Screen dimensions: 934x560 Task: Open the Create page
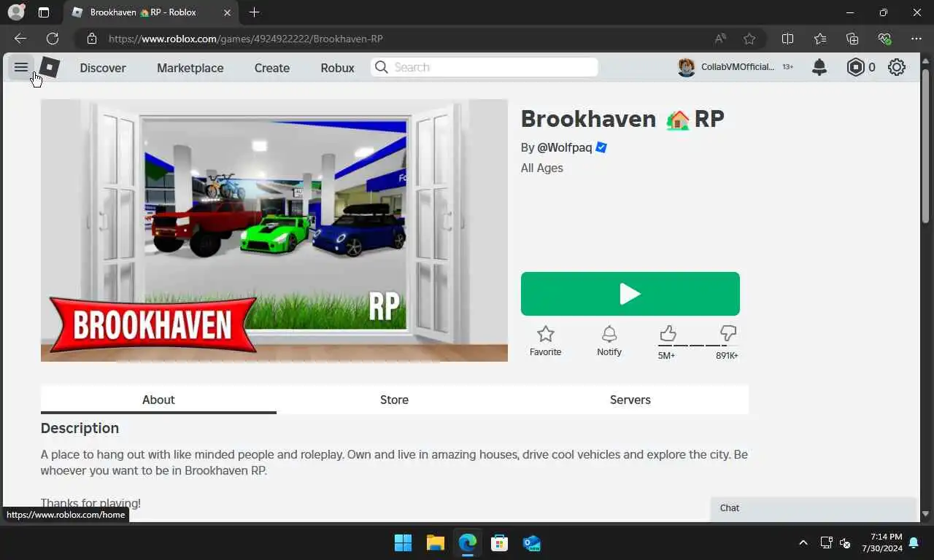click(x=272, y=68)
